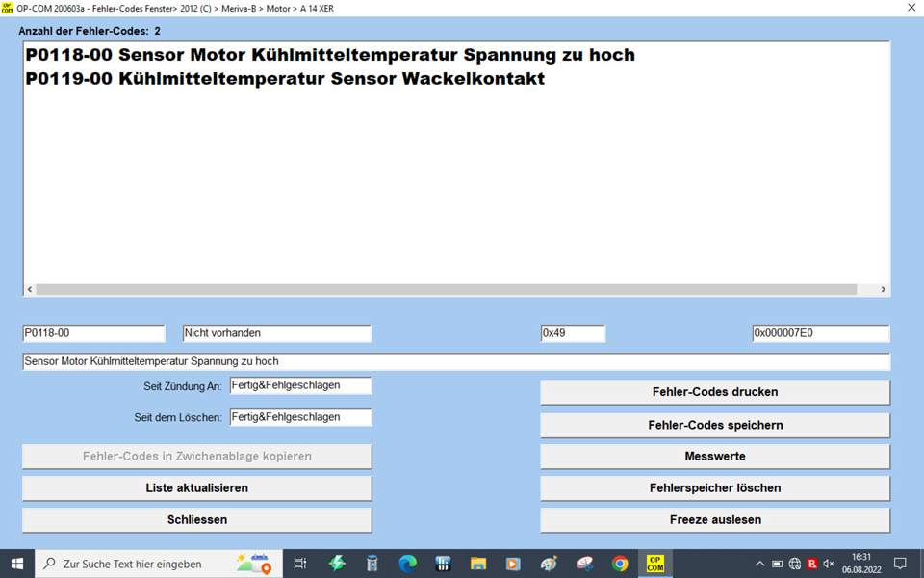
Task: Click the fault description text field
Action: tap(456, 361)
